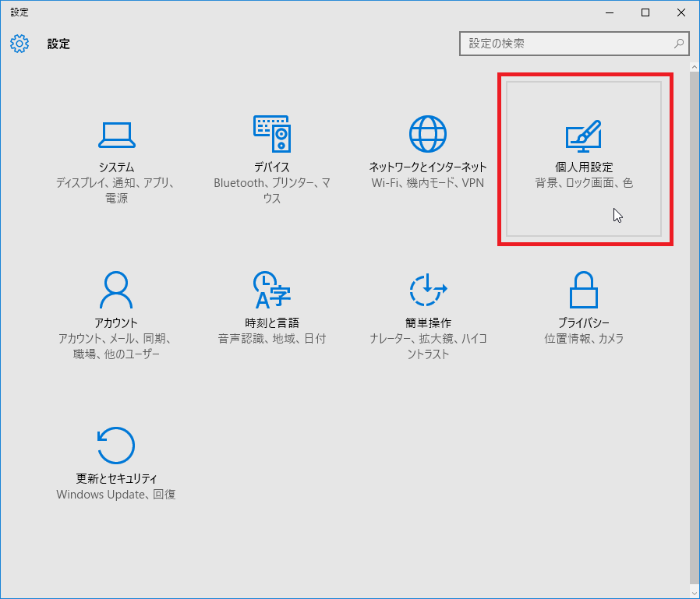The image size is (700, 599).
Task: Open the ネットワークとインターネット globe icon
Action: click(x=428, y=134)
